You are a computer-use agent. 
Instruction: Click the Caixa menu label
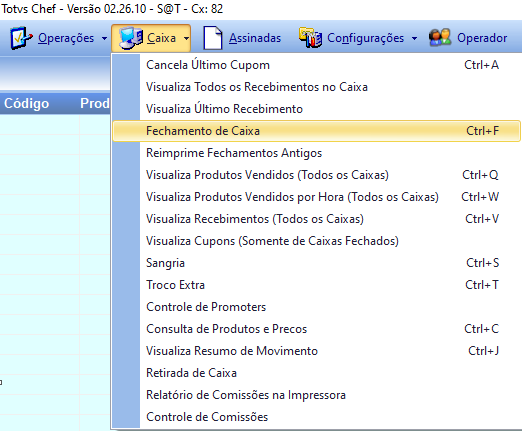click(x=161, y=38)
